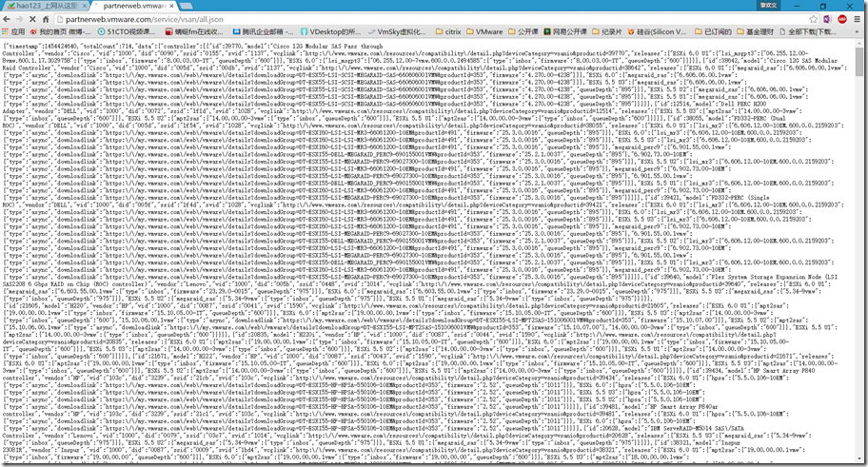This screenshot has width=868, height=467.
Task: Go back to the previous page
Action: pos(8,19)
